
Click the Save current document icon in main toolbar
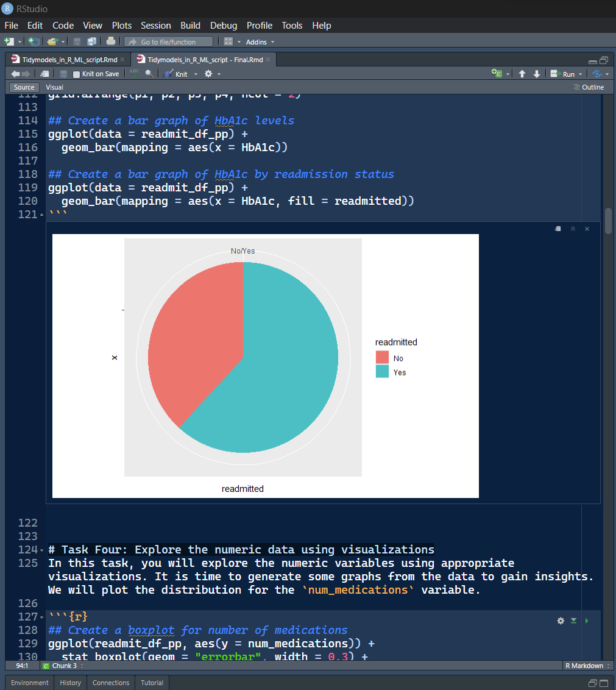coord(77,42)
